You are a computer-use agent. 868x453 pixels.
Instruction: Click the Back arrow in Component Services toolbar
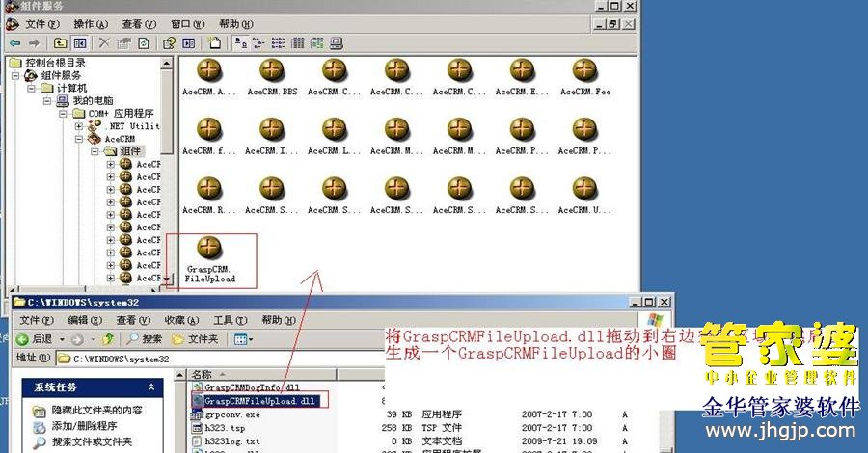pyautogui.click(x=14, y=42)
